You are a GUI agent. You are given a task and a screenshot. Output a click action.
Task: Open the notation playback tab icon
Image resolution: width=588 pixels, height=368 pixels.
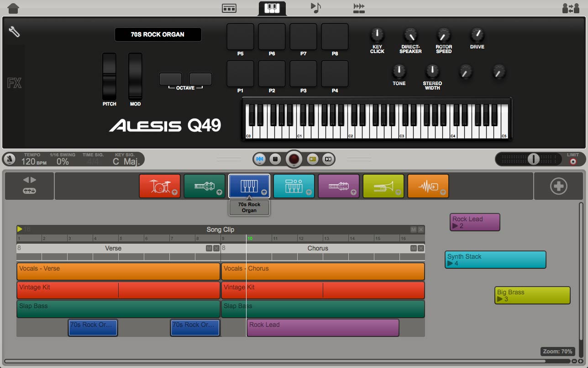pos(316,8)
